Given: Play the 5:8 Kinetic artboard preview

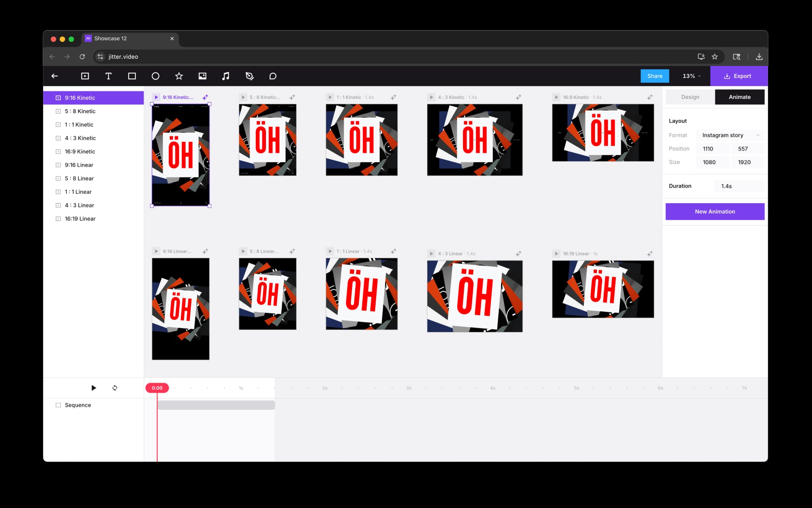Looking at the screenshot, I should coord(243,97).
